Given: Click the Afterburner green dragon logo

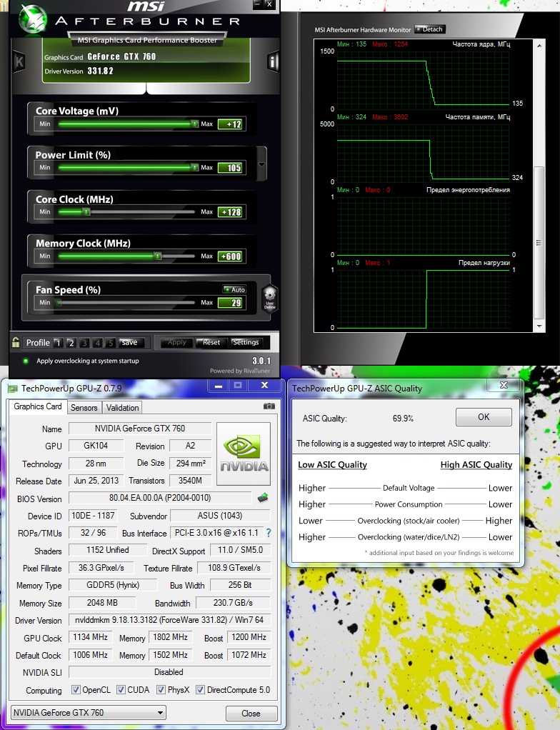Looking at the screenshot, I should pos(33,20).
